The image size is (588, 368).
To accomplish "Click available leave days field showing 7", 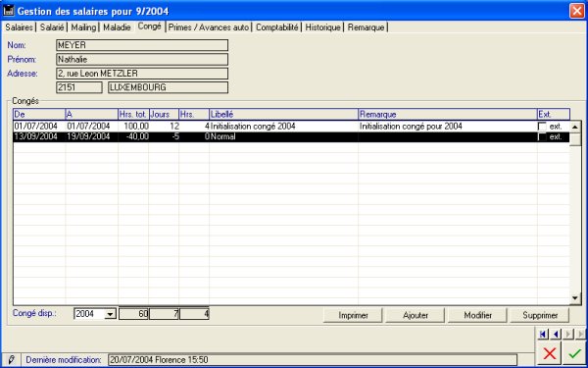I will tap(165, 314).
